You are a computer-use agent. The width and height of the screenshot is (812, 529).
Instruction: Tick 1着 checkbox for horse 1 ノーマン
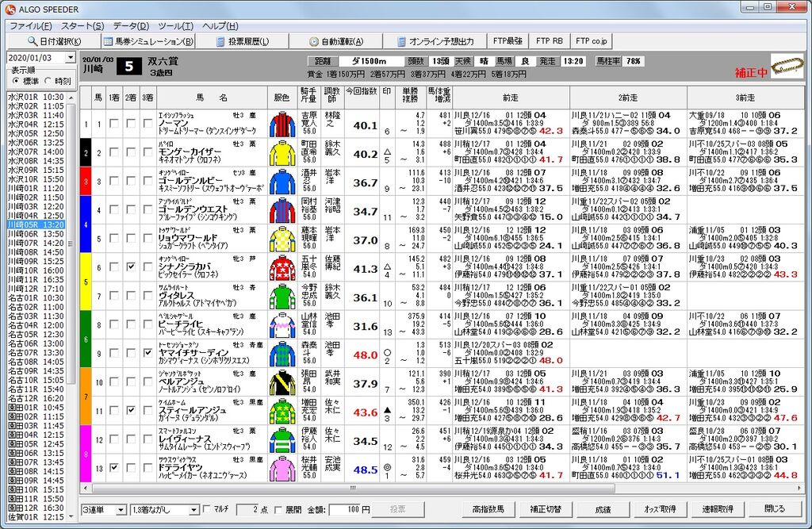(x=114, y=123)
